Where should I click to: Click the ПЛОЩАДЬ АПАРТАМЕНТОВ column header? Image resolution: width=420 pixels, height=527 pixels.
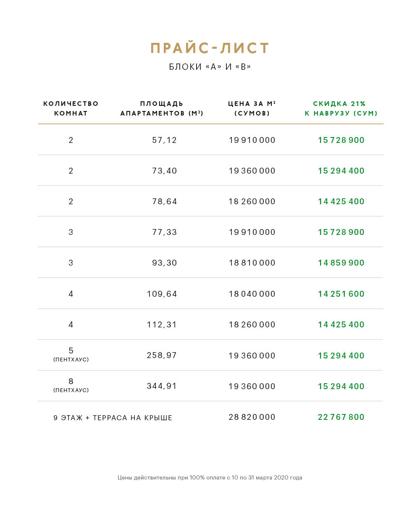click(x=162, y=108)
